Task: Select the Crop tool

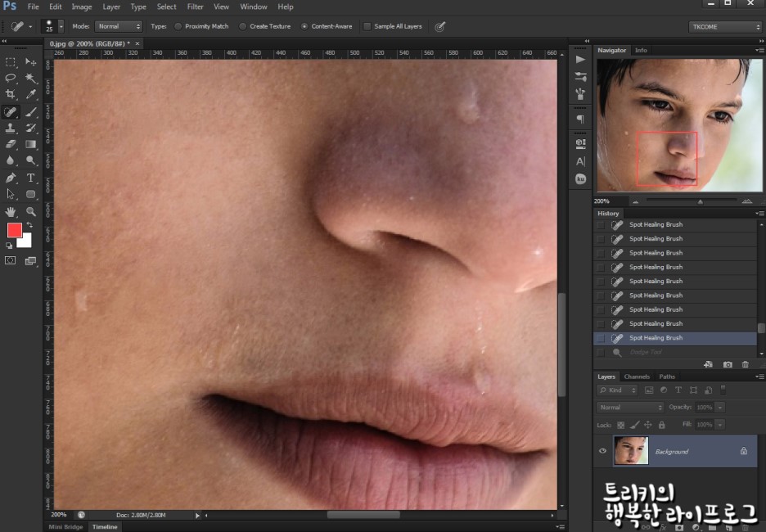Action: click(11, 95)
